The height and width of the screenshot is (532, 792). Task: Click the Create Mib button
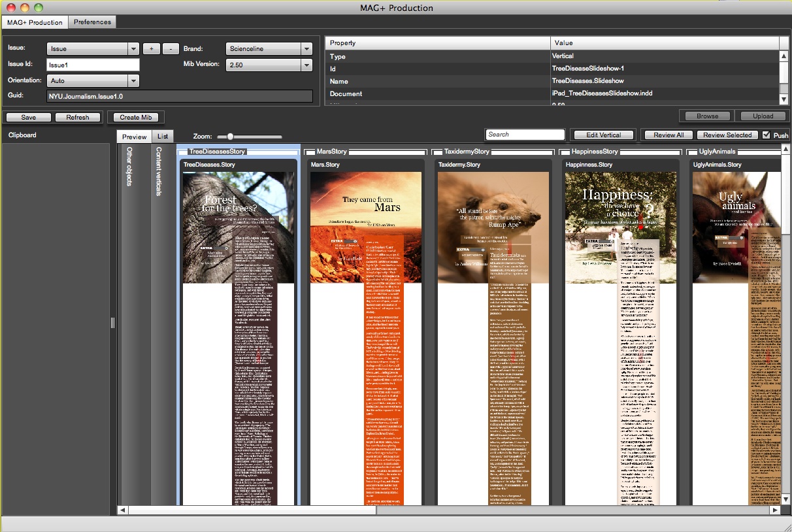pyautogui.click(x=136, y=118)
